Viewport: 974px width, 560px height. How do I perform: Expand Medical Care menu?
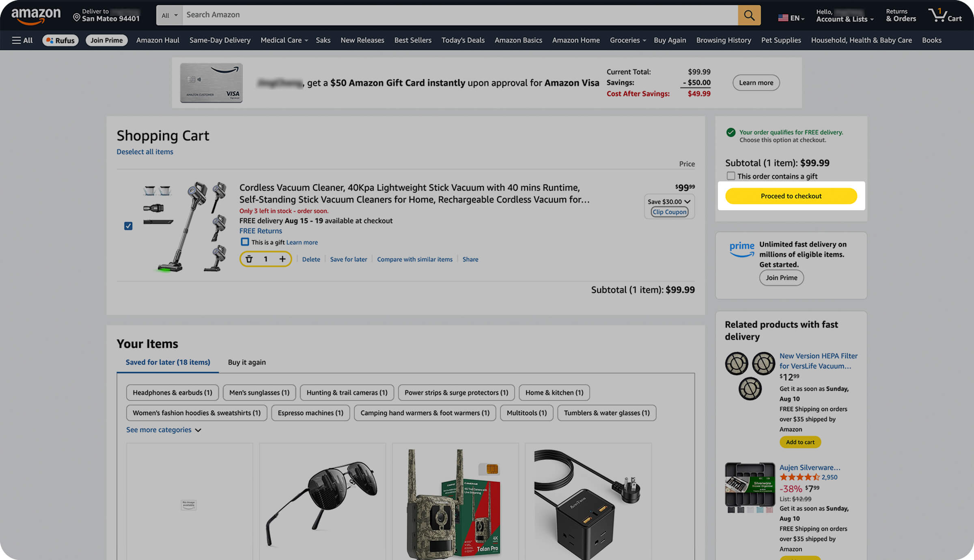point(284,40)
